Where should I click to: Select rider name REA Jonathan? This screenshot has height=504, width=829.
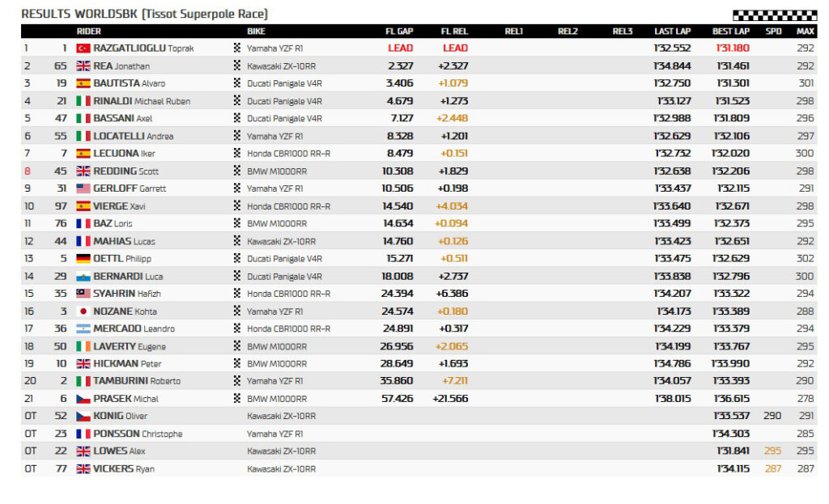click(x=121, y=66)
